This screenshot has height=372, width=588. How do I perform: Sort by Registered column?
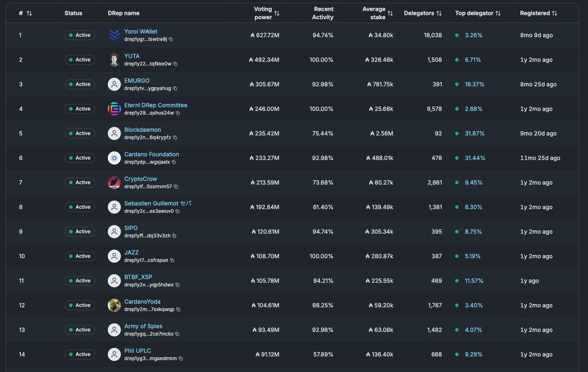pyautogui.click(x=555, y=13)
